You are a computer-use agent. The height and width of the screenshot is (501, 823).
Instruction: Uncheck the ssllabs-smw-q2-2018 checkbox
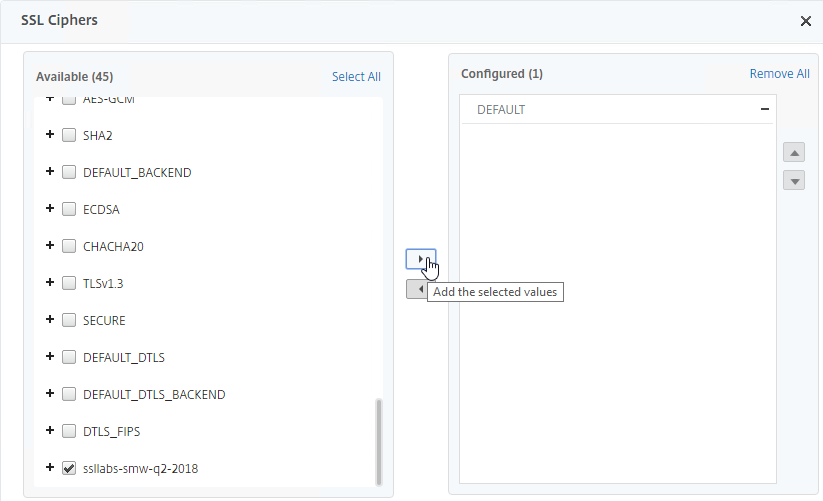click(x=69, y=468)
